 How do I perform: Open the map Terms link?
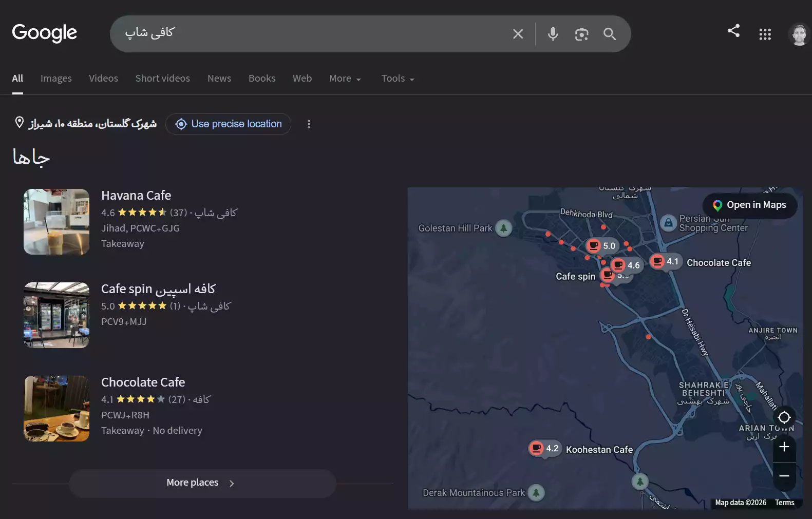tap(785, 503)
